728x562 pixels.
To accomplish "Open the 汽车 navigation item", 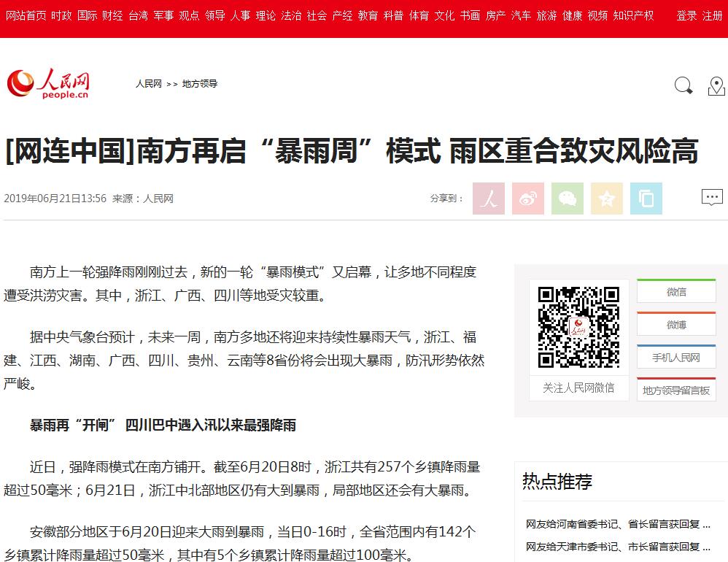I will [521, 16].
